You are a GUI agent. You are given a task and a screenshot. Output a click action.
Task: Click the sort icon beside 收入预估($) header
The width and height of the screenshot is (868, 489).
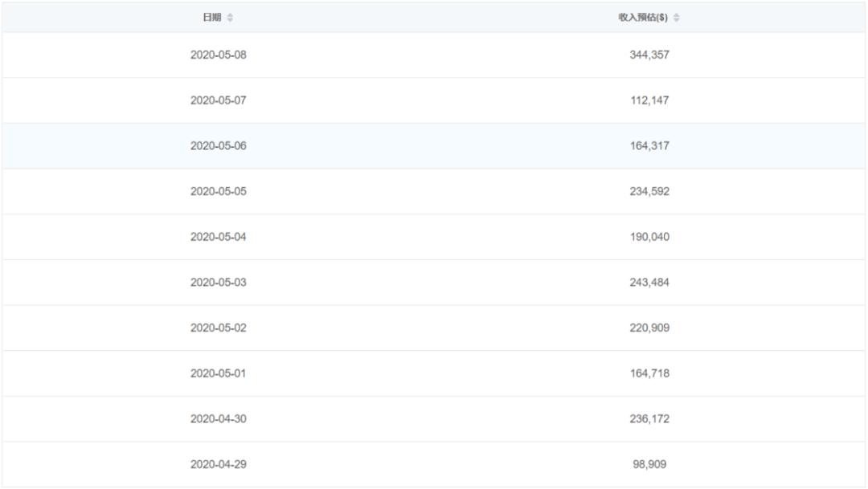[x=676, y=18]
